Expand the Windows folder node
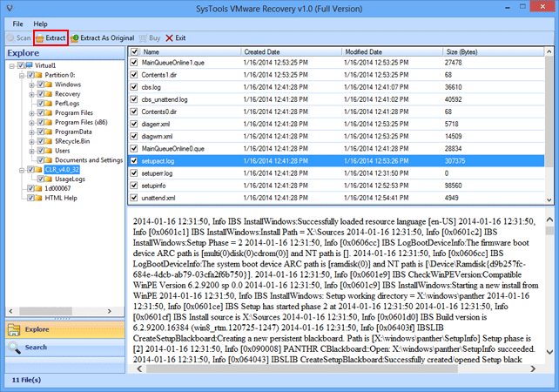559x392 pixels. pyautogui.click(x=32, y=84)
